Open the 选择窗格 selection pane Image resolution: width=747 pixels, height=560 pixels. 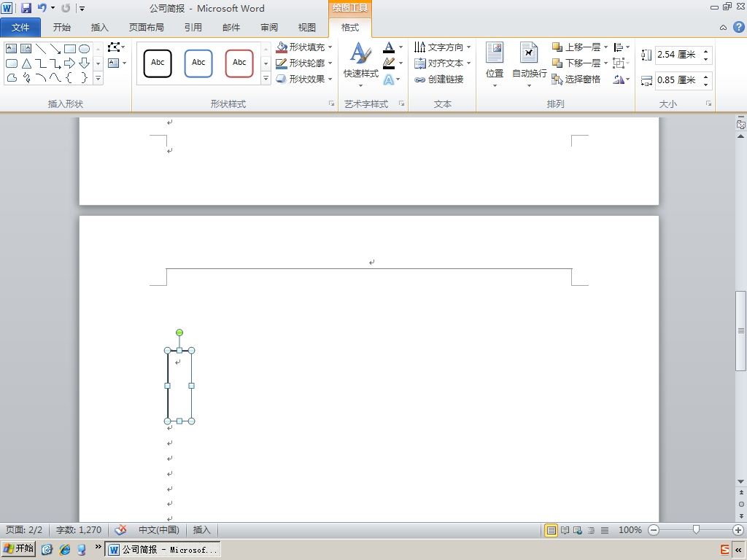[576, 79]
